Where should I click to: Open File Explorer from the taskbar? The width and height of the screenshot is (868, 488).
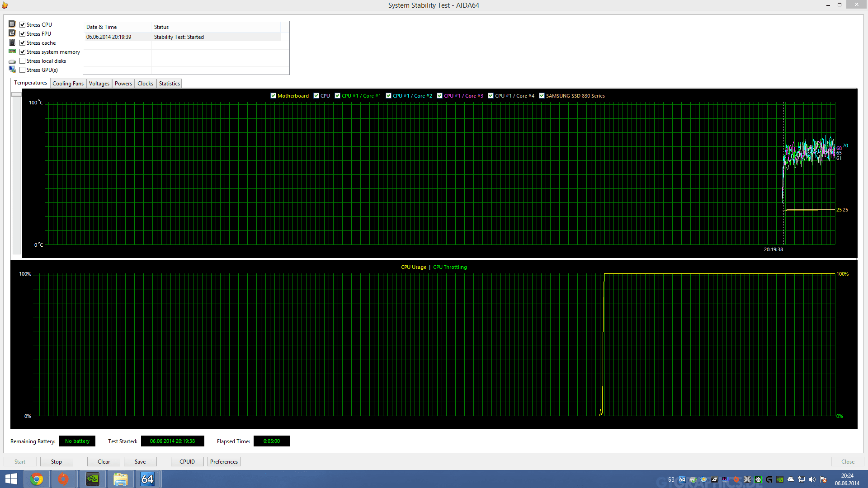coord(120,479)
